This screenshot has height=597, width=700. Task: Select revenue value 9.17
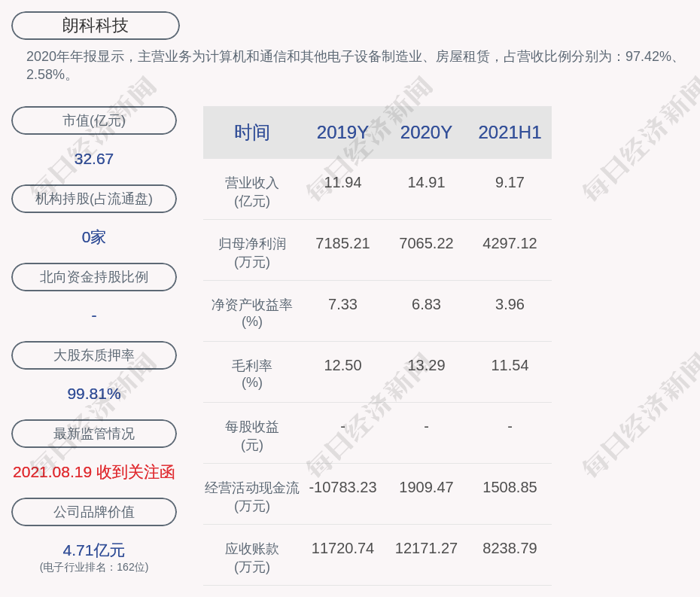[x=510, y=183]
